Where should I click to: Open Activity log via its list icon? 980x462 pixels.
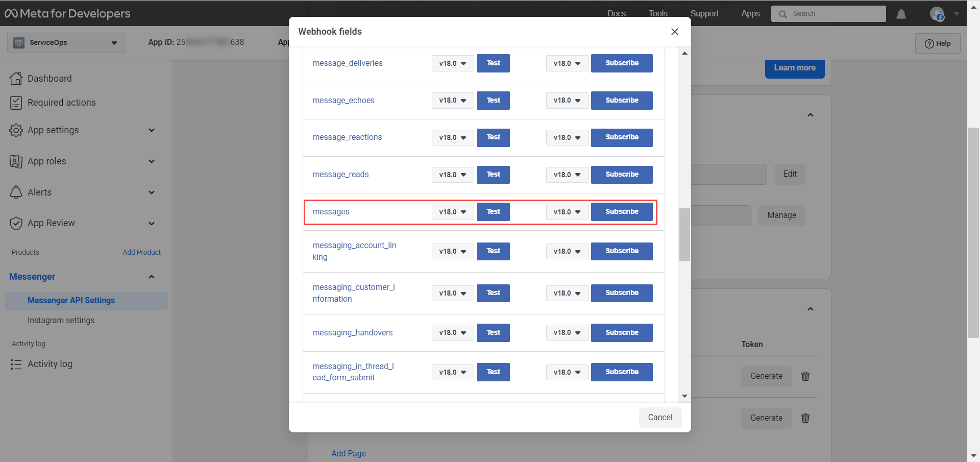click(16, 363)
